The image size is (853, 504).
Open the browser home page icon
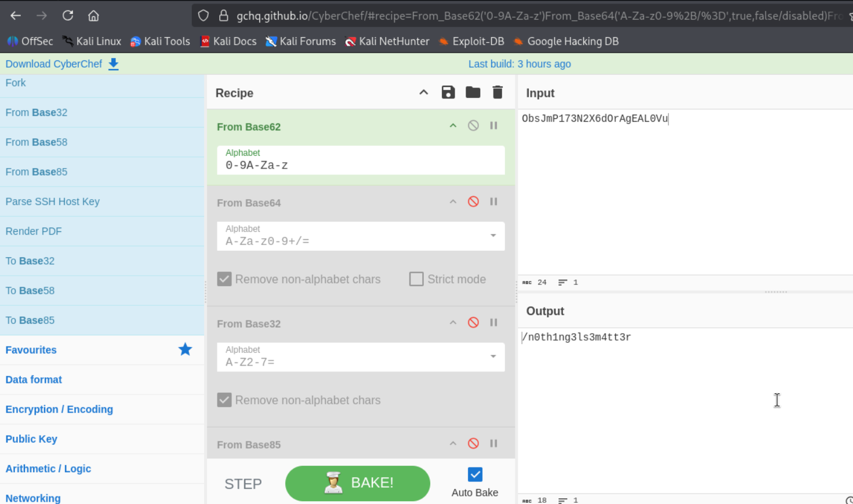coord(93,16)
